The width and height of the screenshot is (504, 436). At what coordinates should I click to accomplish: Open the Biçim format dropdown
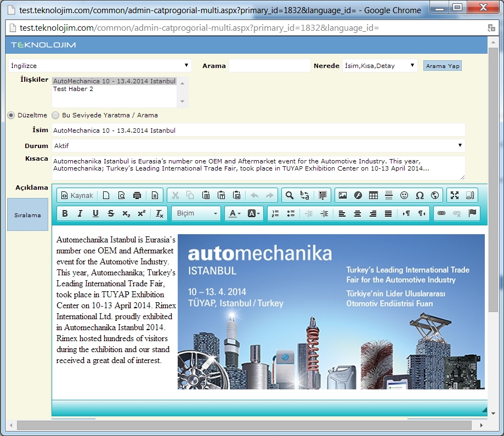pyautogui.click(x=196, y=213)
